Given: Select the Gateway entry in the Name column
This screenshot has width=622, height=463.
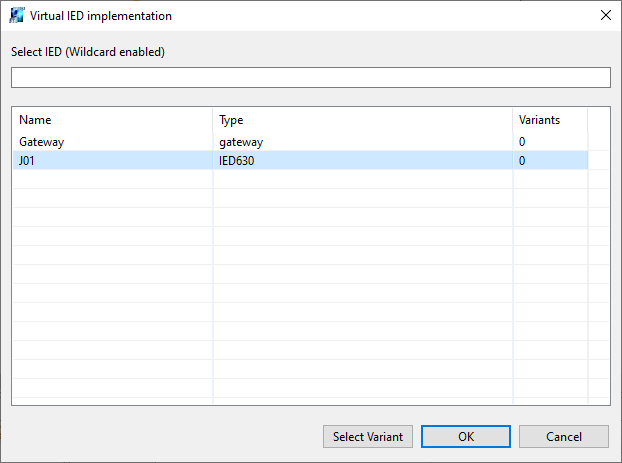Looking at the screenshot, I should [x=42, y=142].
